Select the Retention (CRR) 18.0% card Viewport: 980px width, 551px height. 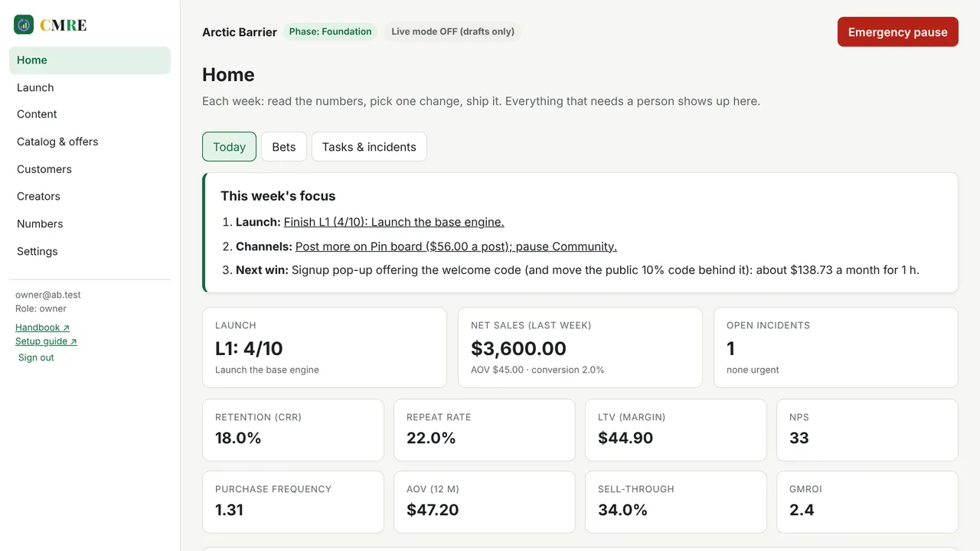pos(293,430)
